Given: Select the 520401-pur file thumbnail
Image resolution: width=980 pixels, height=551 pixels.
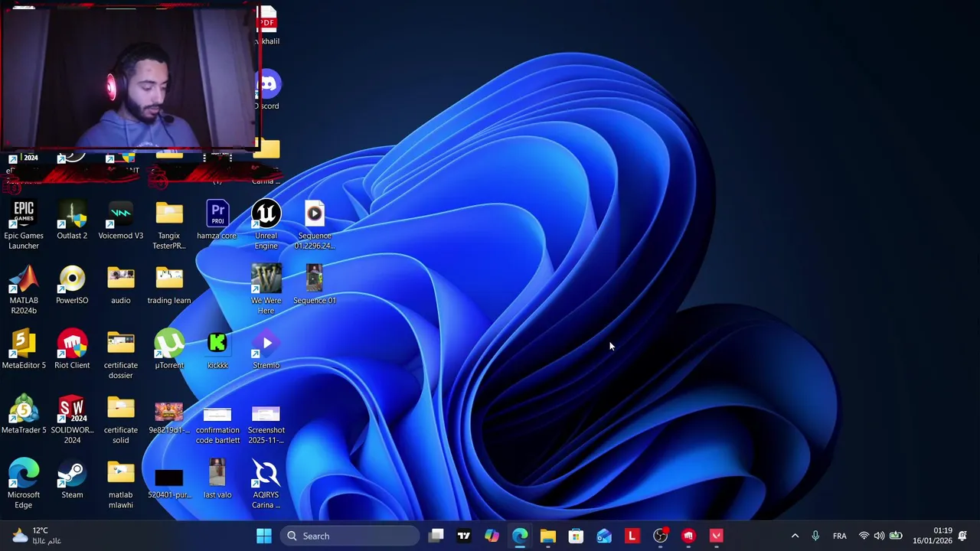Looking at the screenshot, I should pyautogui.click(x=169, y=484).
